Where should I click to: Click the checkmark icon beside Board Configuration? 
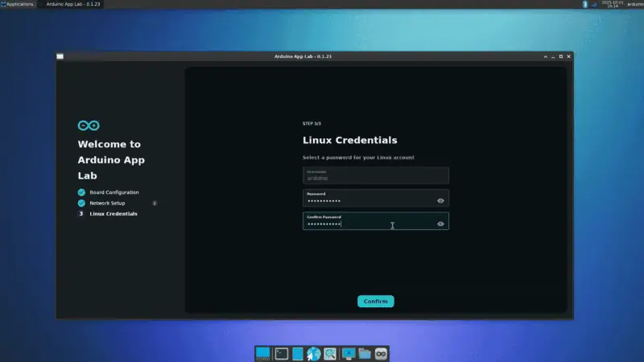click(x=81, y=192)
